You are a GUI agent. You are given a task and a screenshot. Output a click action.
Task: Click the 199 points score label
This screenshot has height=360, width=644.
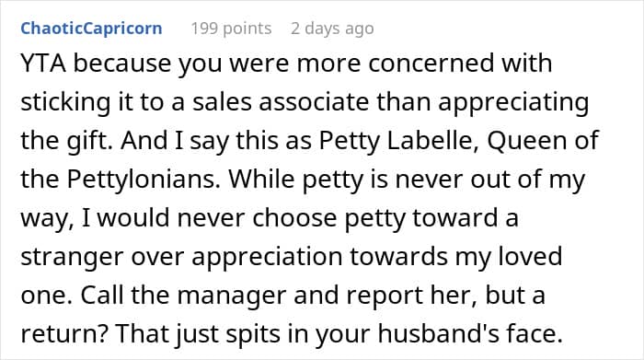click(x=231, y=29)
